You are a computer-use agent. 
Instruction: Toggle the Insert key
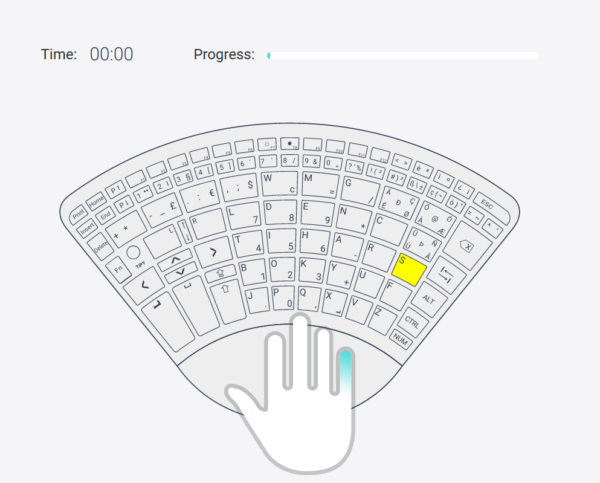pos(84,226)
